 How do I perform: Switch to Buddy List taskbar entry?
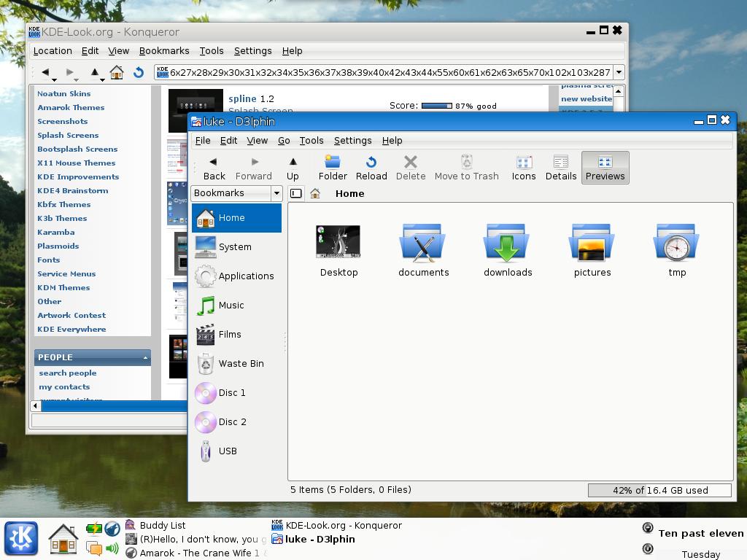(x=155, y=525)
